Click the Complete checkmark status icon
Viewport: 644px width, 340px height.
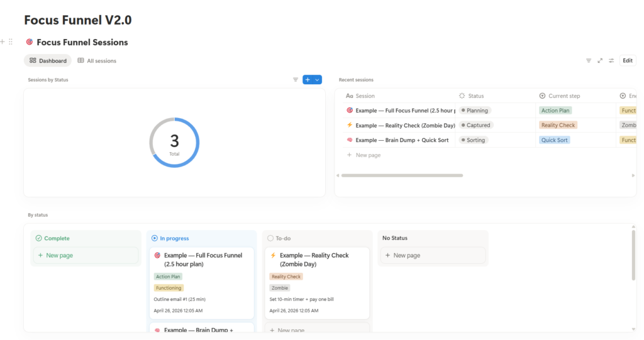(x=38, y=238)
